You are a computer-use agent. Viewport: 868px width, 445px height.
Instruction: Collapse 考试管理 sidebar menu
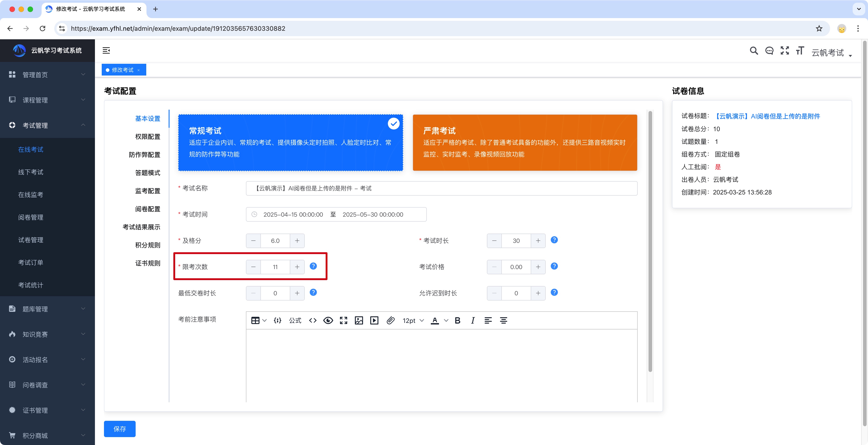47,125
